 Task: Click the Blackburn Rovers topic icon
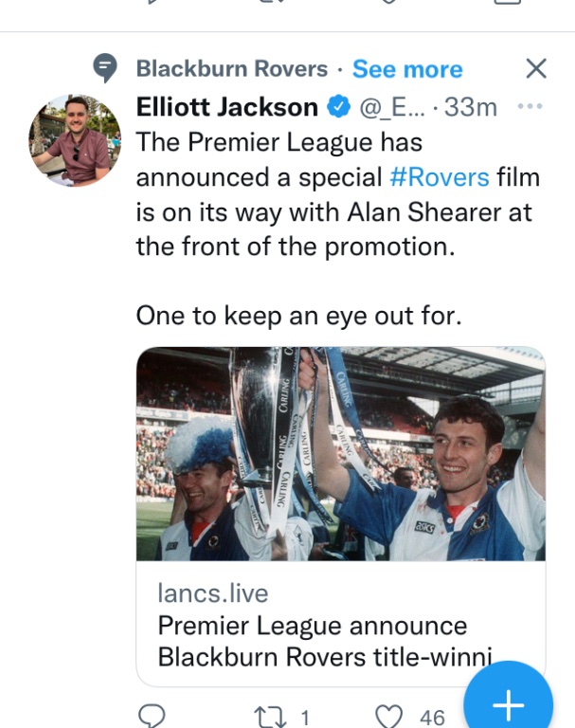tap(105, 68)
